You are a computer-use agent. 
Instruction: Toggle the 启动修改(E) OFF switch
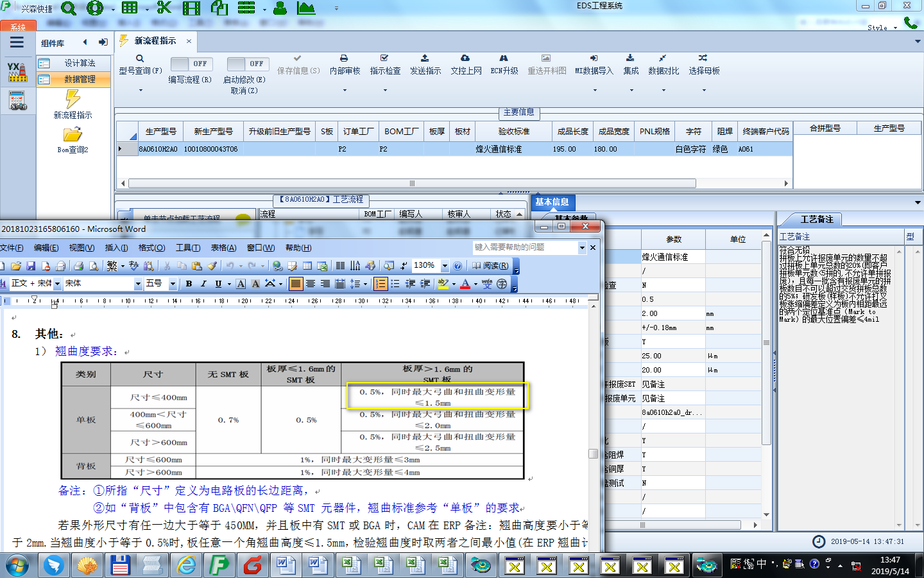pos(248,64)
